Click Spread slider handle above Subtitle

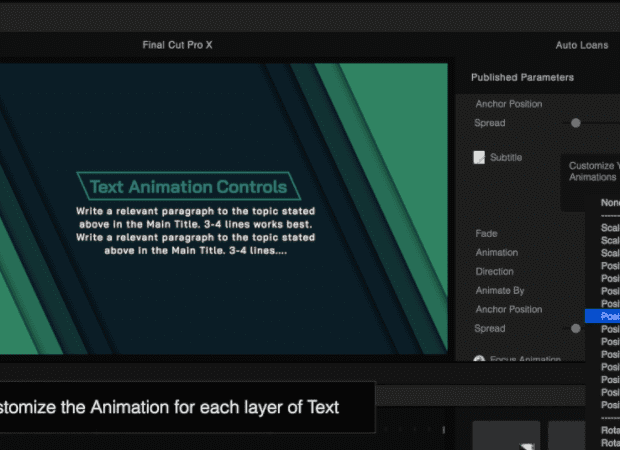pos(576,123)
